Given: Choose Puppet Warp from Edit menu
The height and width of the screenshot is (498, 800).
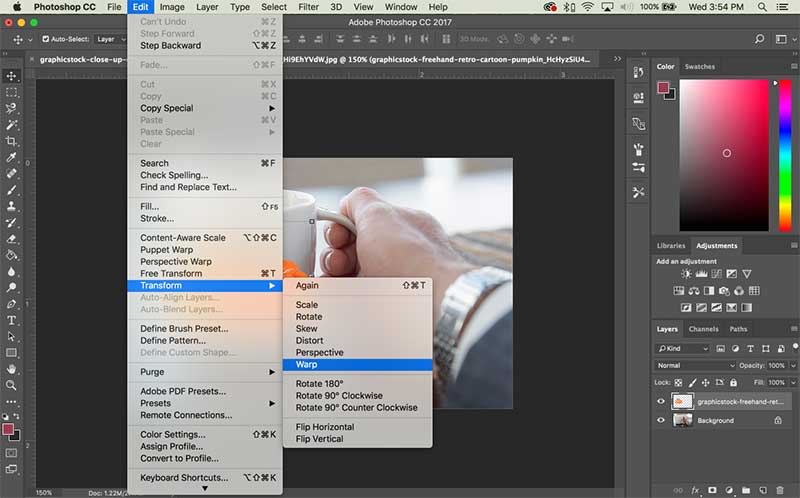Looking at the screenshot, I should pos(206,250).
